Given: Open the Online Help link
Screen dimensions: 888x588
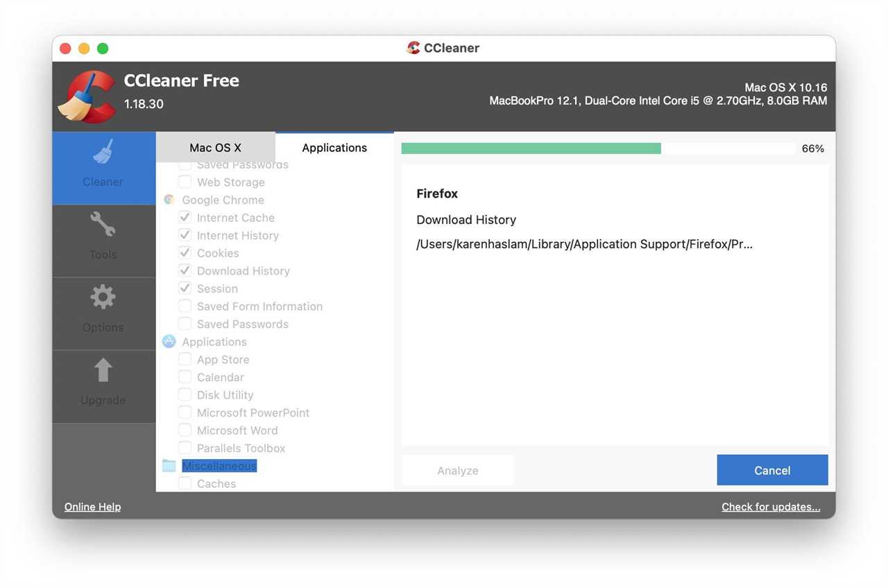Looking at the screenshot, I should click(92, 507).
